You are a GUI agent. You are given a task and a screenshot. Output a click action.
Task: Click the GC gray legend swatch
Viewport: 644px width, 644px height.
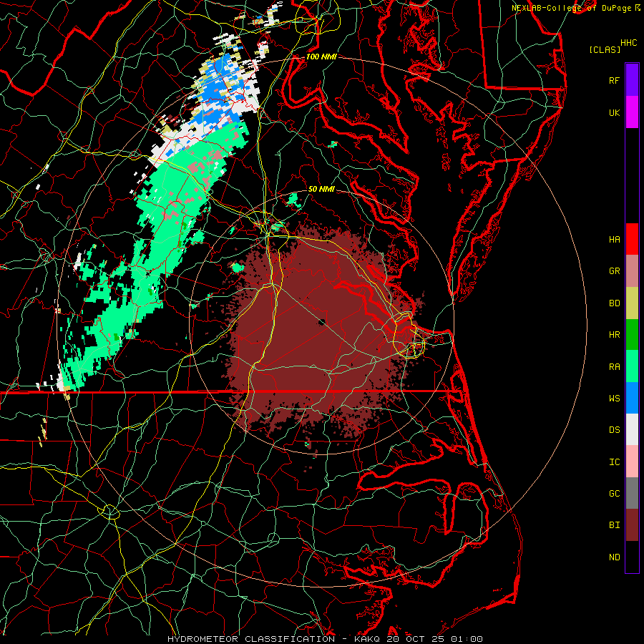[632, 493]
